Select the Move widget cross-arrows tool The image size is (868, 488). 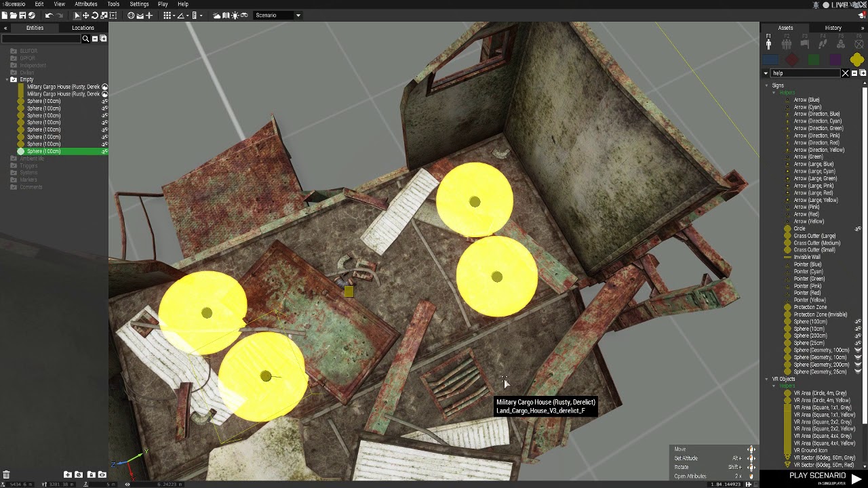(86, 15)
